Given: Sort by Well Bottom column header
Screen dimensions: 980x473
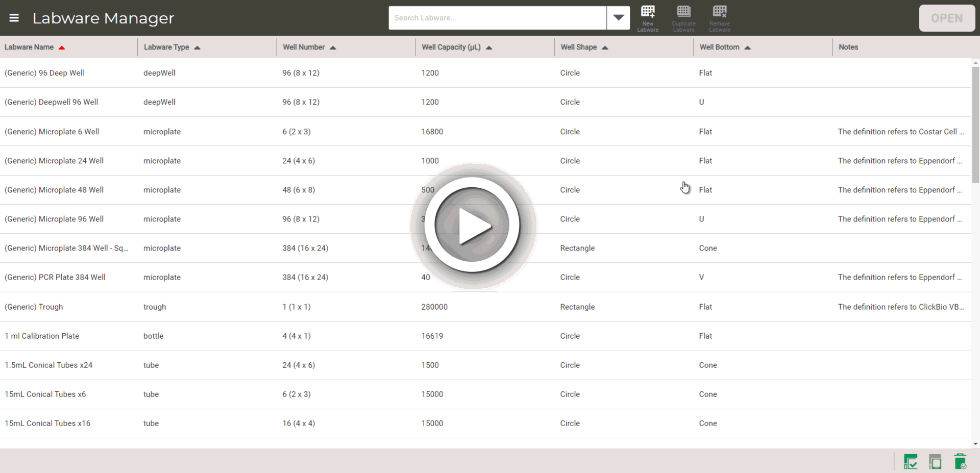Looking at the screenshot, I should [x=719, y=47].
